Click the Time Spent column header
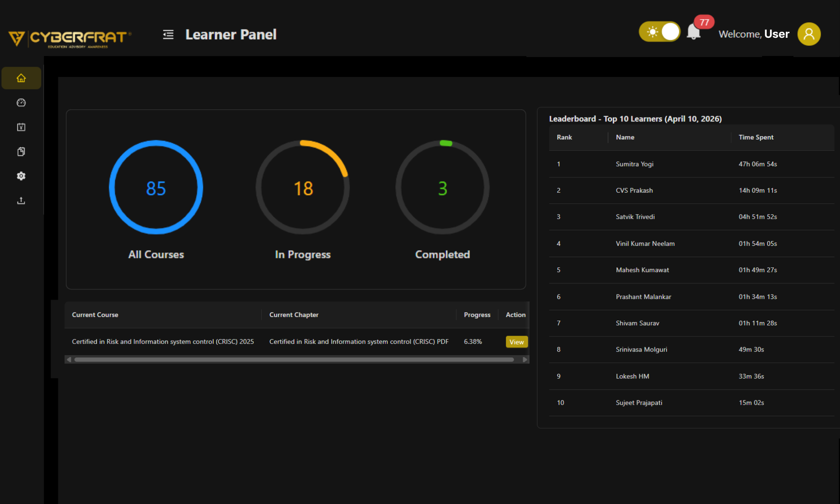This screenshot has height=504, width=840. (756, 137)
